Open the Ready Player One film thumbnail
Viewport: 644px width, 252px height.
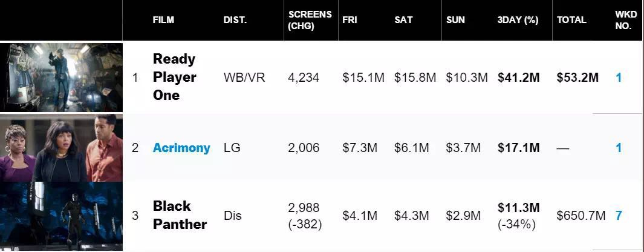[x=61, y=77]
